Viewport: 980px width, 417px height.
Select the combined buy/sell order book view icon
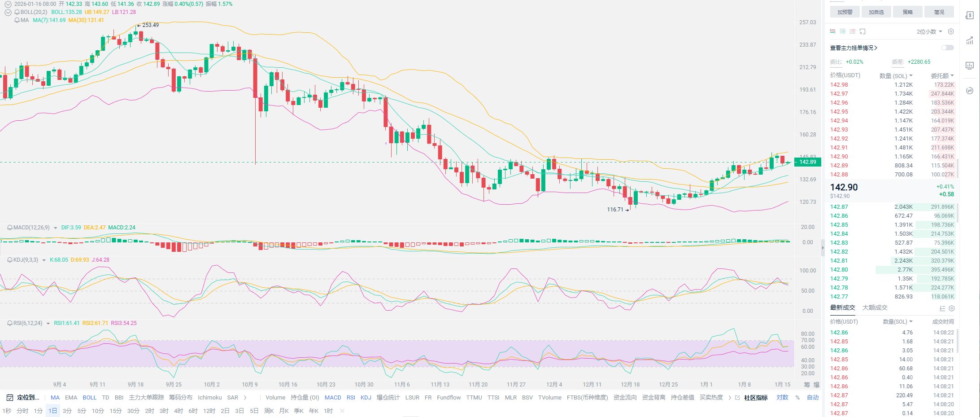click(x=832, y=31)
